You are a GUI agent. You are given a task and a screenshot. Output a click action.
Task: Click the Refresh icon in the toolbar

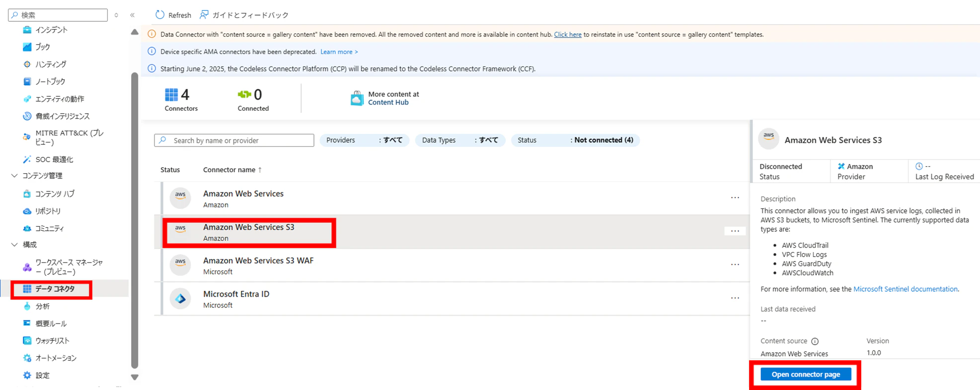click(x=160, y=15)
